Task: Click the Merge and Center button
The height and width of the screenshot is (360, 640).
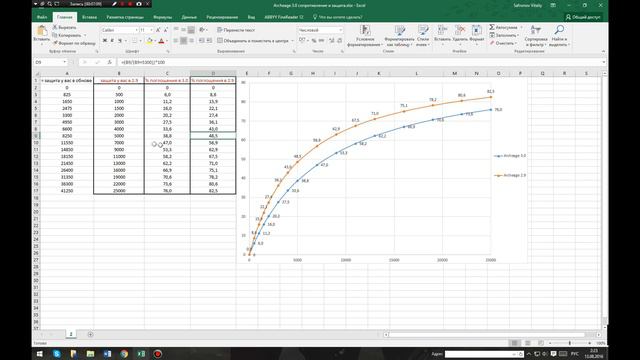Action: pyautogui.click(x=253, y=41)
